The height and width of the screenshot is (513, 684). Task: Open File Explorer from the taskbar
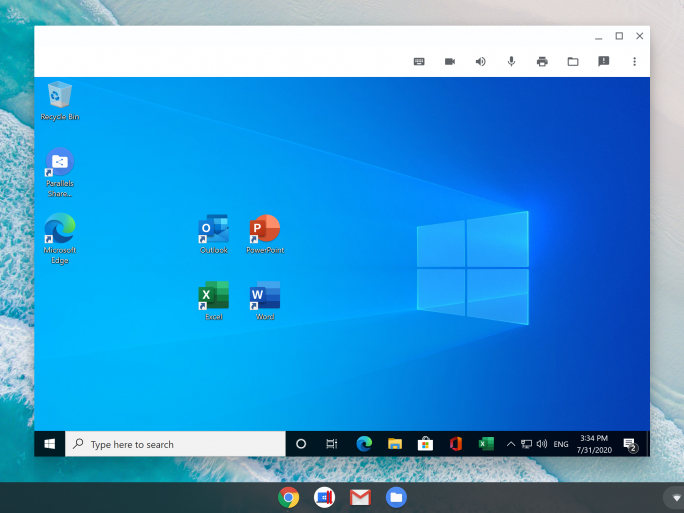coord(395,444)
